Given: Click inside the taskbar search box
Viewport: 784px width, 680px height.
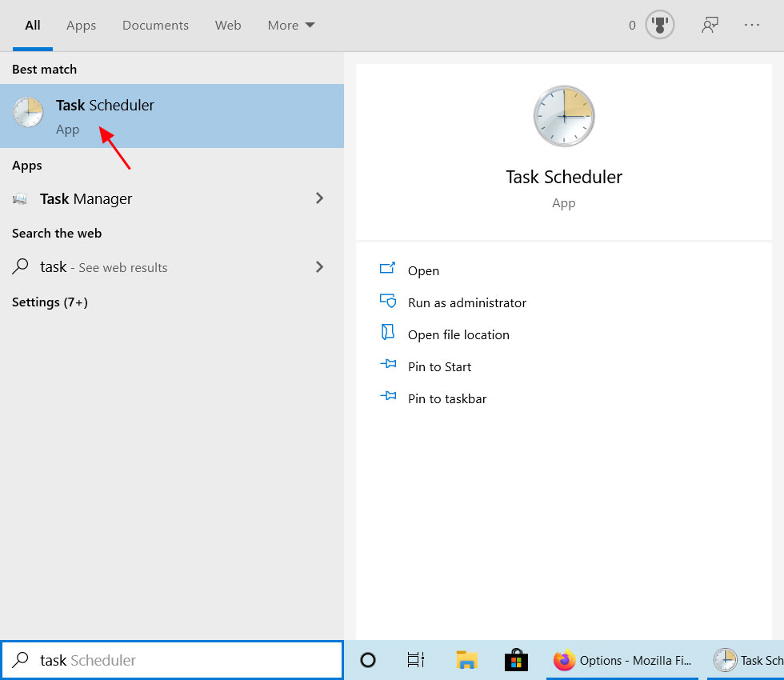Looking at the screenshot, I should coord(172,660).
